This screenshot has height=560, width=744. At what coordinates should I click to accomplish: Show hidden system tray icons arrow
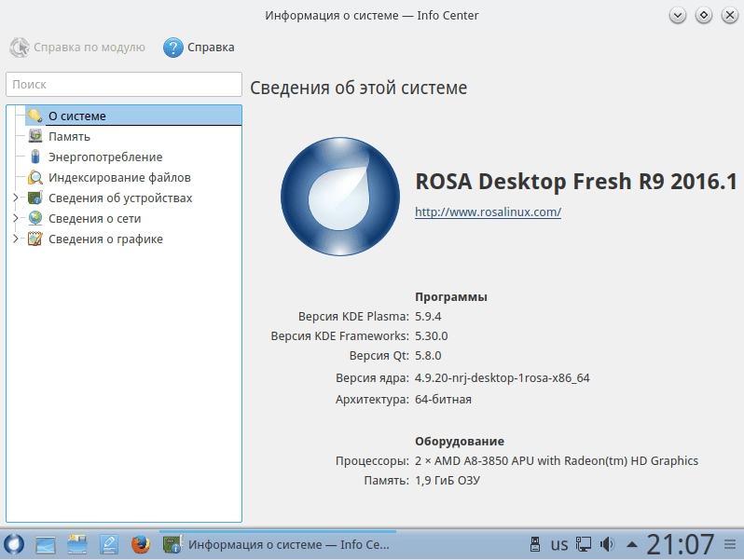point(632,544)
